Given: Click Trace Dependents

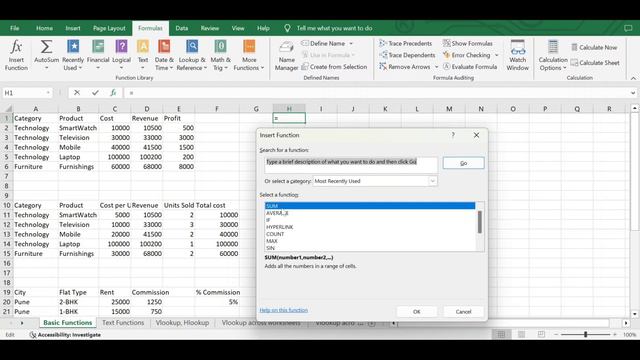Looking at the screenshot, I should (x=407, y=55).
